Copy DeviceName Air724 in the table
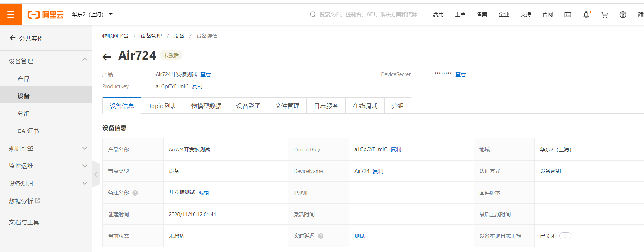Image resolution: width=644 pixels, height=252 pixels. [x=378, y=171]
